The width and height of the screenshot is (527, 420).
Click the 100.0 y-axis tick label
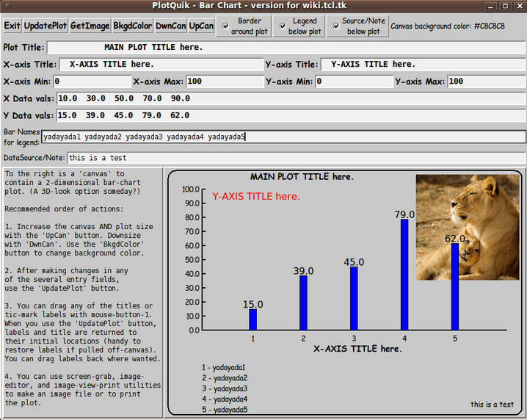[x=191, y=189]
